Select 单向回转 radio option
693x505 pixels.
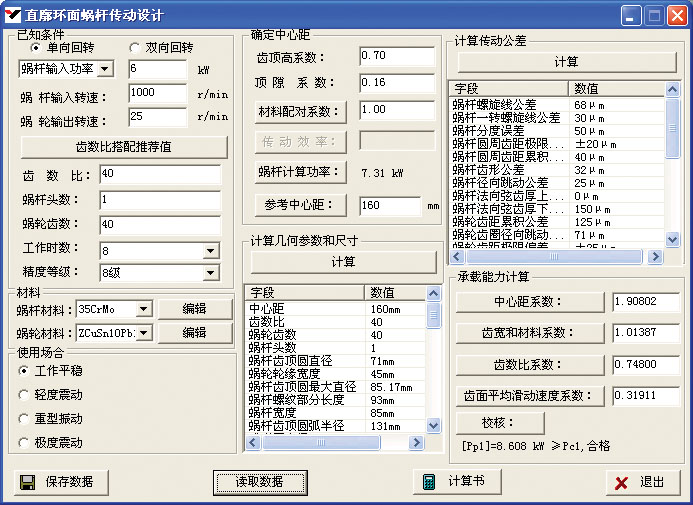pos(37,47)
